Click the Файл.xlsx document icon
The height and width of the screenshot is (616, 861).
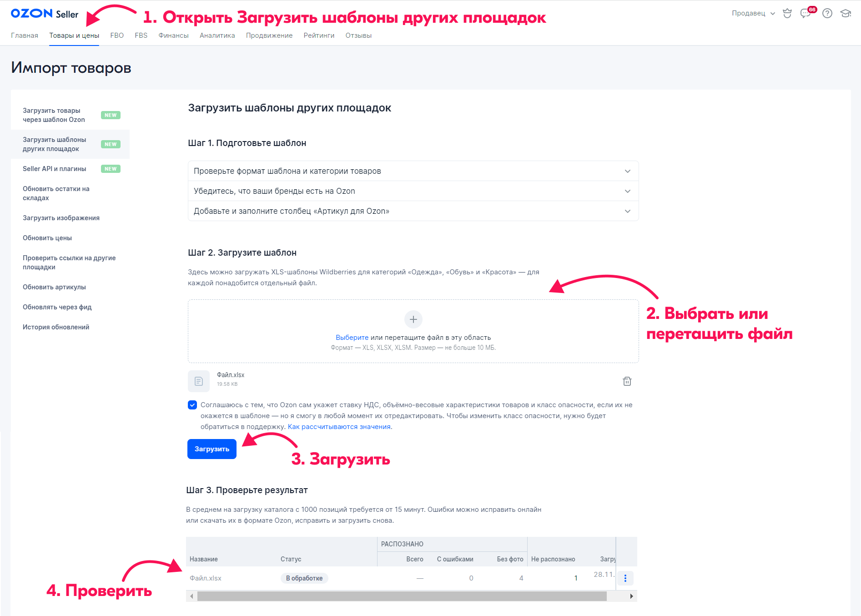tap(199, 381)
